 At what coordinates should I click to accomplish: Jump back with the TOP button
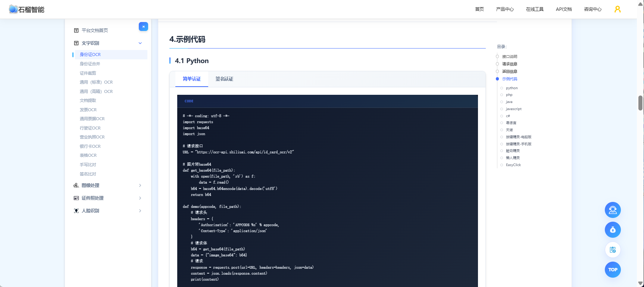click(613, 269)
